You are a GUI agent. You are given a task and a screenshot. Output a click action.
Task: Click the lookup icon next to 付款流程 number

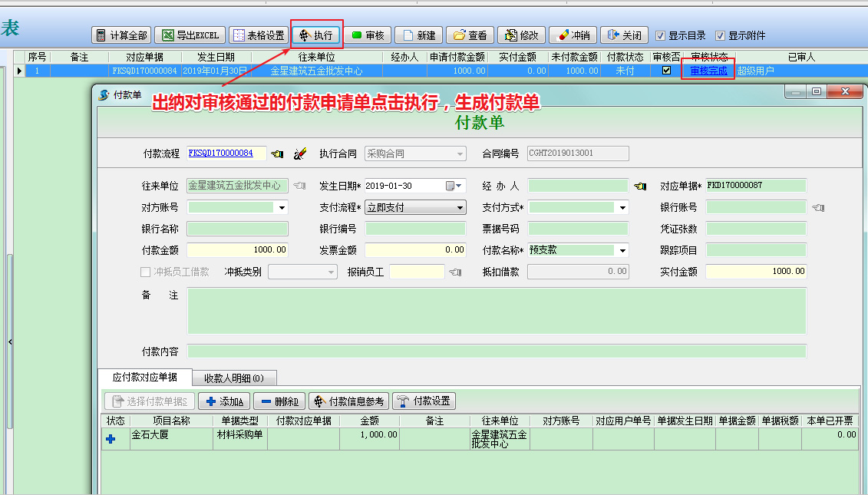click(277, 154)
